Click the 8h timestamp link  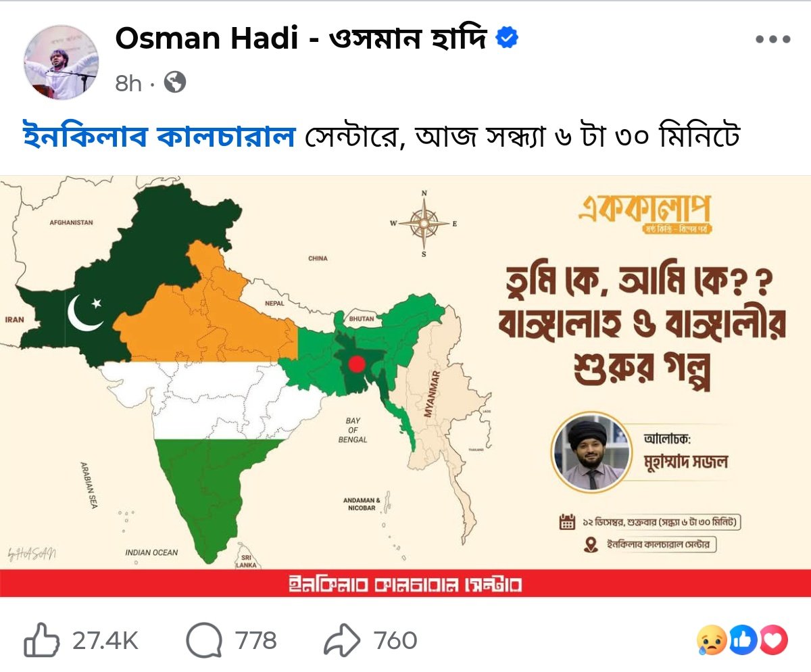point(127,84)
